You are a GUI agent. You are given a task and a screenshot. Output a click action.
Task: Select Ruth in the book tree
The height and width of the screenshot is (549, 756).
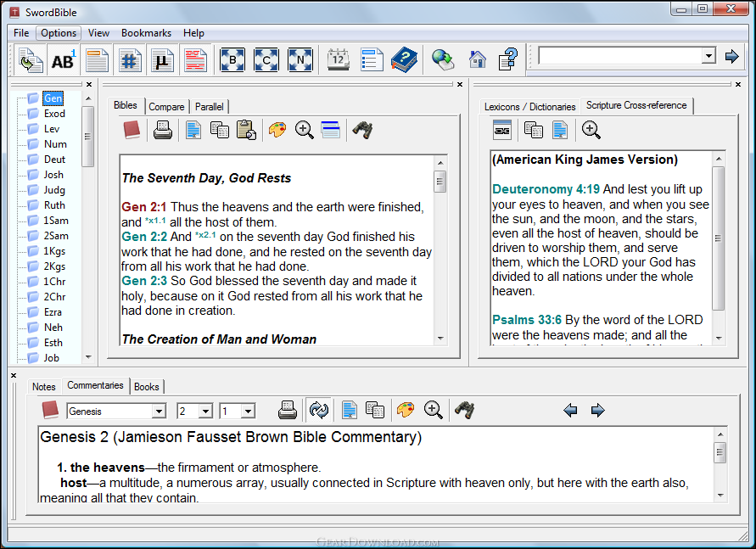[54, 205]
